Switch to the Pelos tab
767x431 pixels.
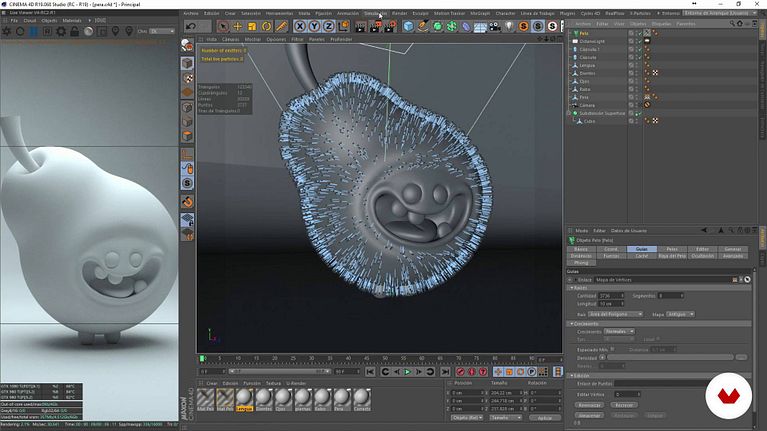(672, 248)
